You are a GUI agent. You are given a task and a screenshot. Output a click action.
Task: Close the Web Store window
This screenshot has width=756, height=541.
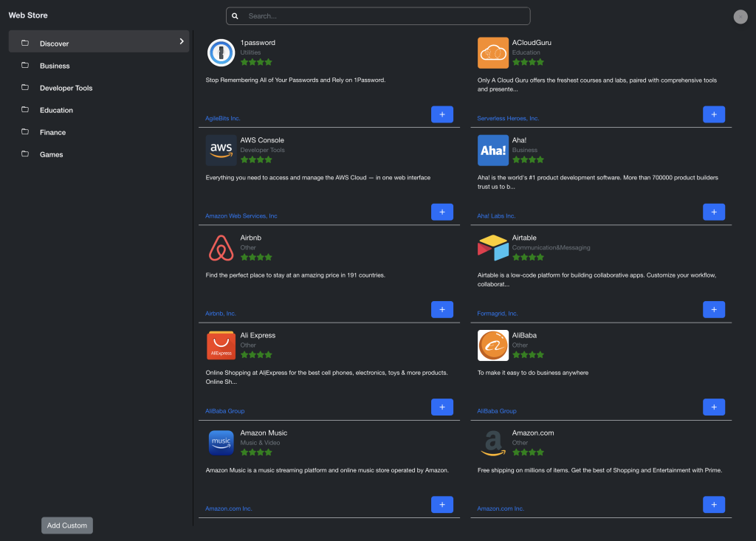pos(740,17)
